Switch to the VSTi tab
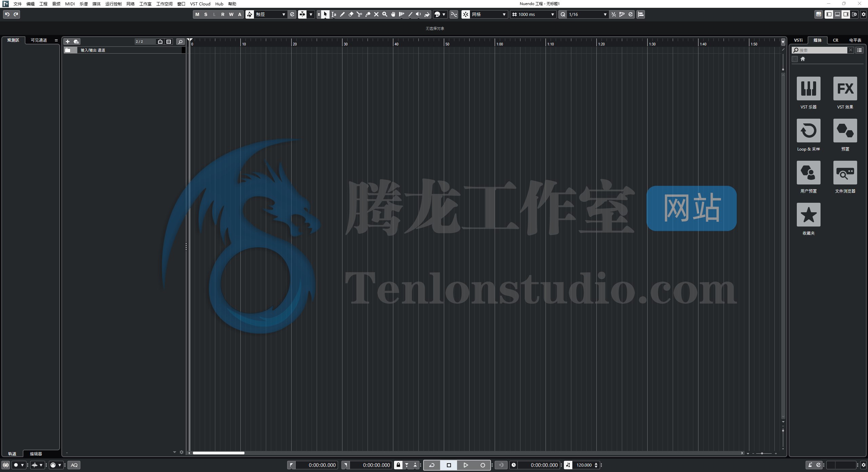 tap(798, 40)
